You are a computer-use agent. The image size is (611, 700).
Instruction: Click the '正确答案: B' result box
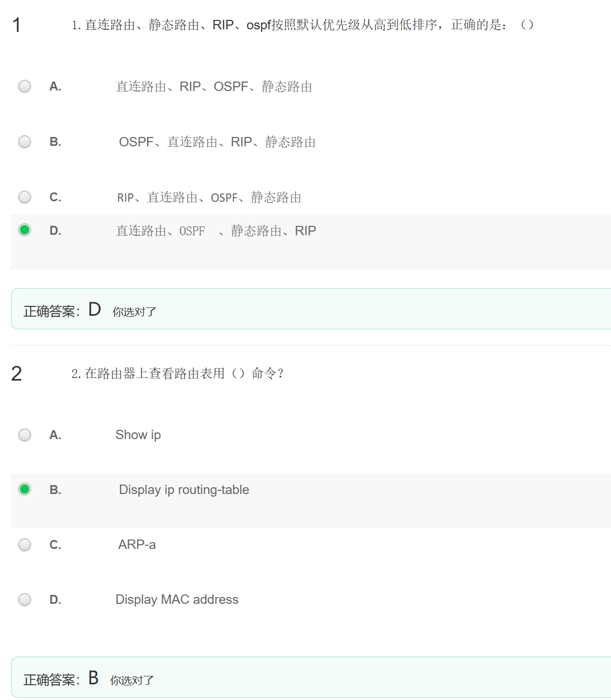pyautogui.click(x=311, y=678)
